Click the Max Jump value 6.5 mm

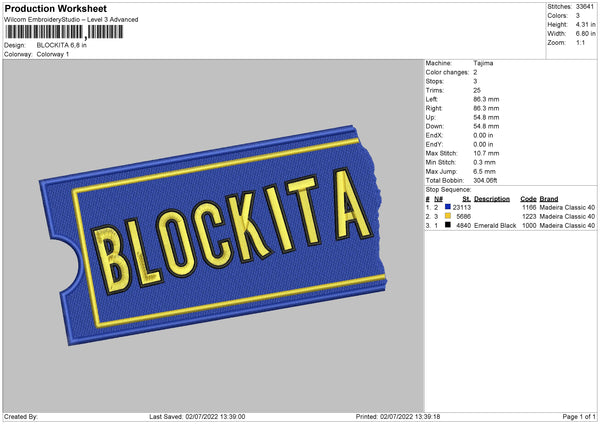click(x=484, y=172)
